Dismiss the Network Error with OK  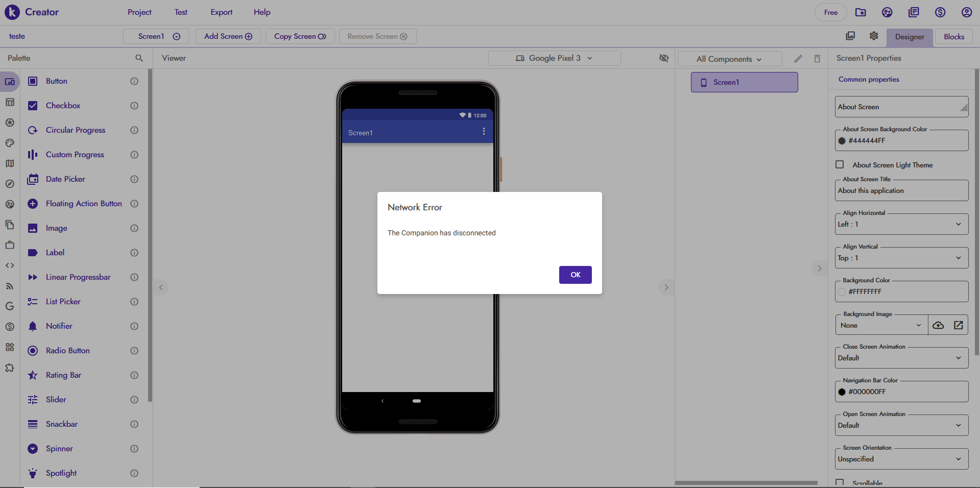point(575,275)
